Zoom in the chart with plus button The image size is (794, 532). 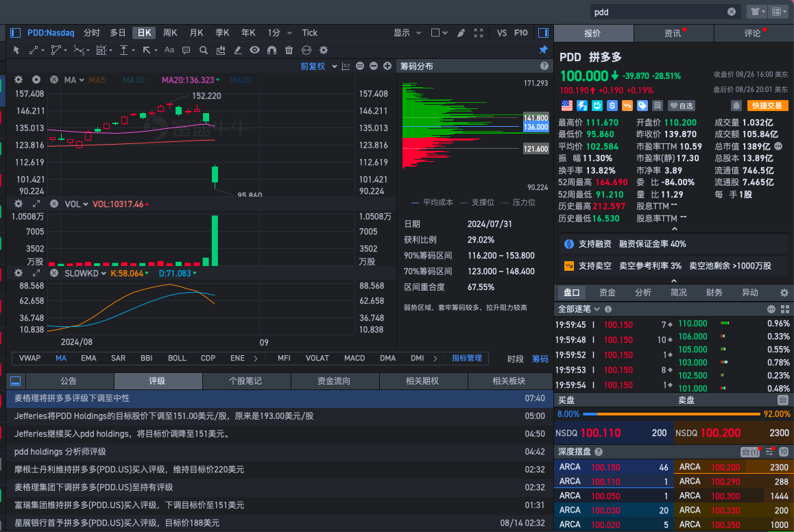click(x=387, y=66)
